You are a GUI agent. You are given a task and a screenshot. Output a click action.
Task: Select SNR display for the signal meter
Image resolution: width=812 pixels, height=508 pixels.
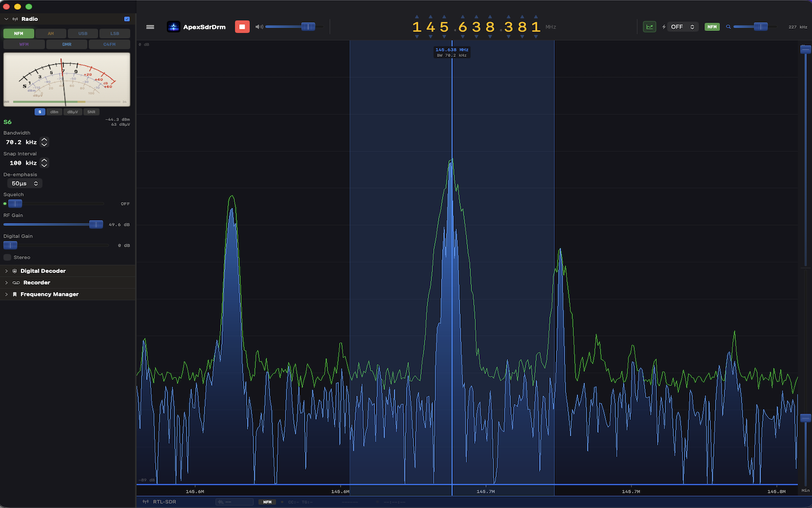(91, 111)
